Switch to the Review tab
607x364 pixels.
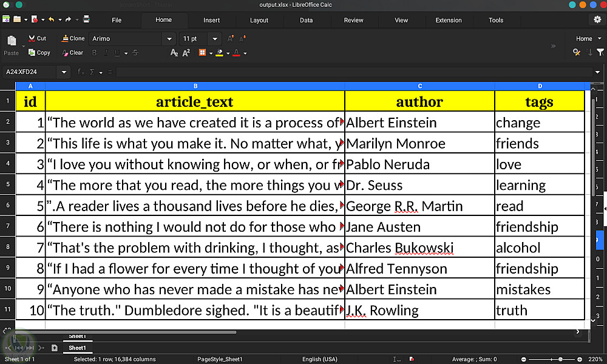pos(353,20)
